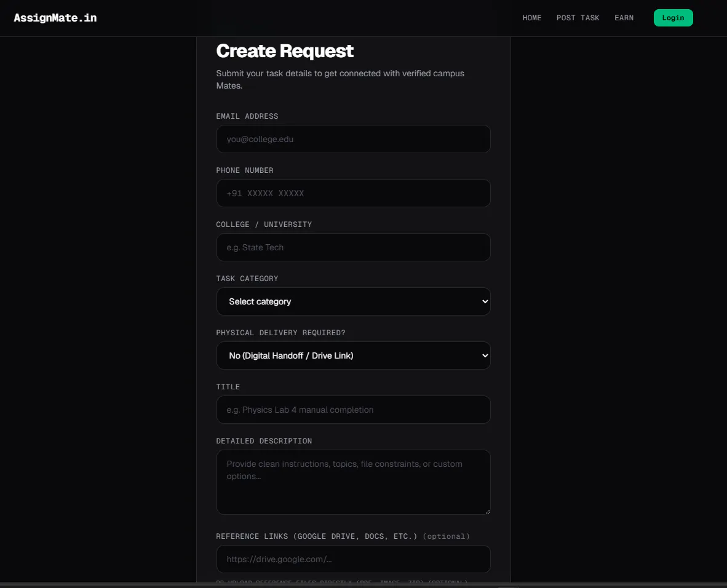727x588 pixels.
Task: Click the description textarea resize handle
Action: click(x=487, y=512)
